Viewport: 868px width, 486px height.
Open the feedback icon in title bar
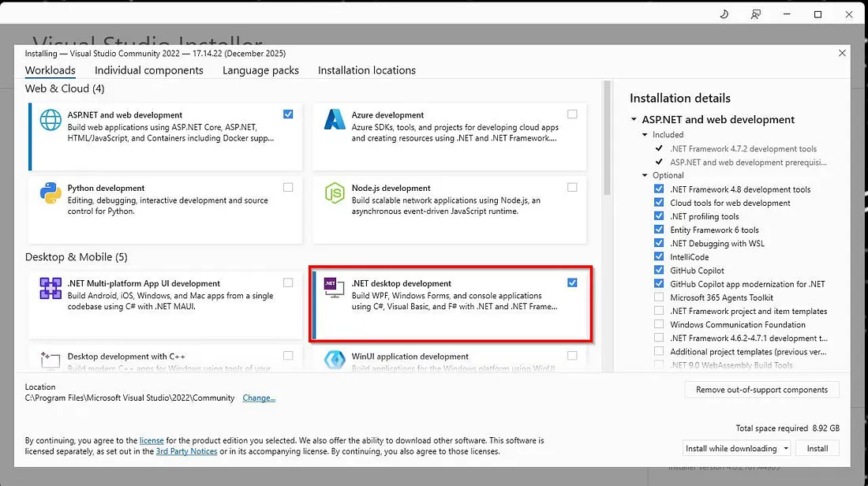coord(756,14)
